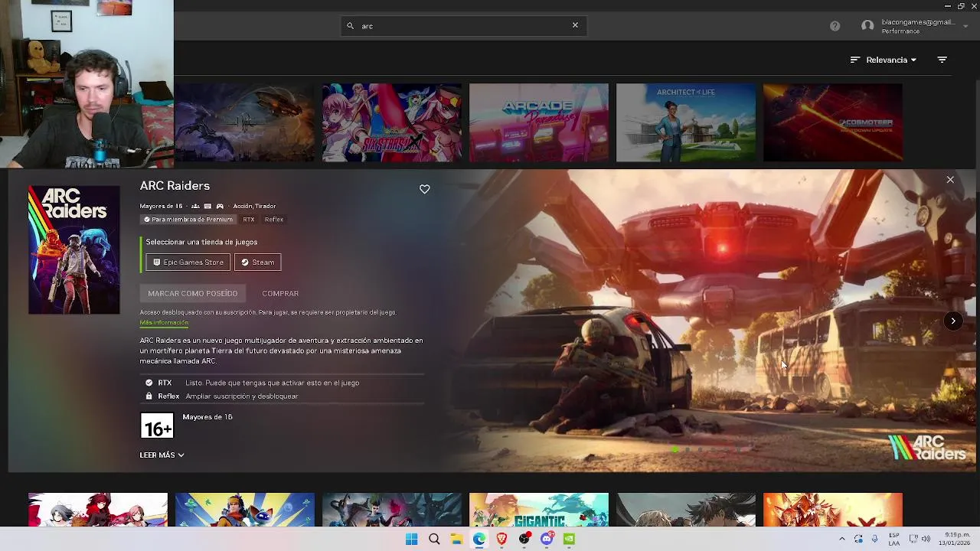Viewport: 980px width, 551px height.
Task: Open the Gigantic game tile
Action: (x=539, y=510)
